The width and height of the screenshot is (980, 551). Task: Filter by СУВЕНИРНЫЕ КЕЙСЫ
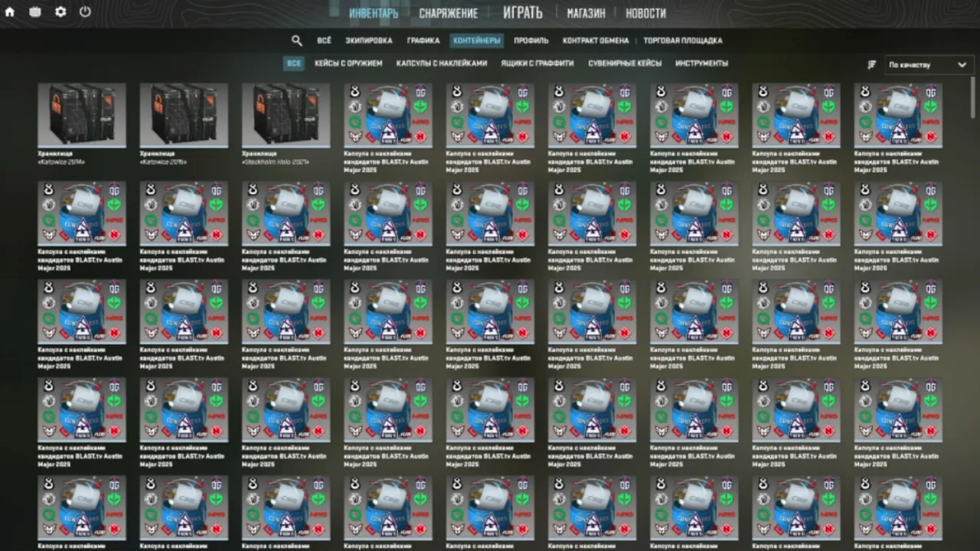(x=625, y=64)
